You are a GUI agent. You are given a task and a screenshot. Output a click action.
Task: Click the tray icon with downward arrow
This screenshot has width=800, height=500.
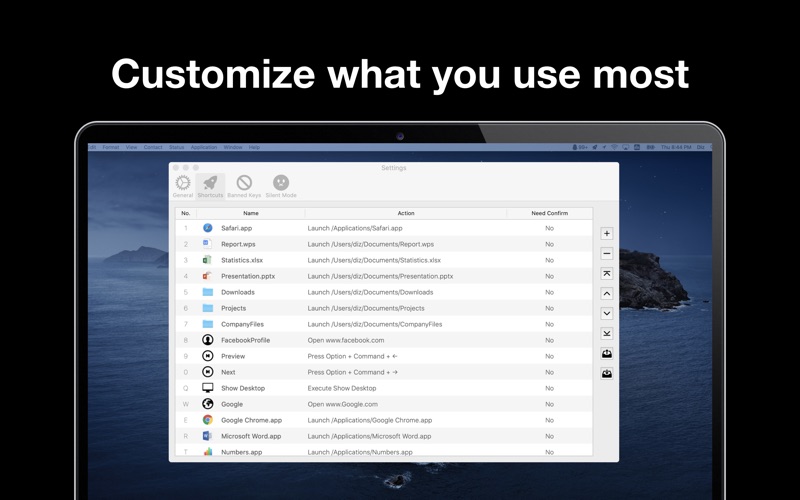607,373
